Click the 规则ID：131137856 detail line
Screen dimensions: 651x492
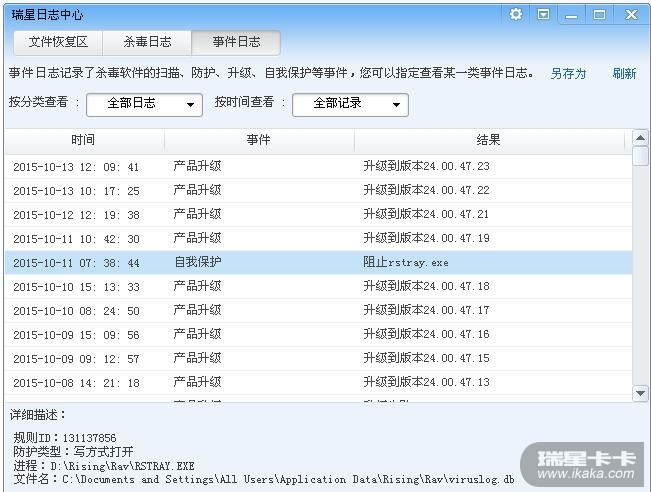coord(65,438)
